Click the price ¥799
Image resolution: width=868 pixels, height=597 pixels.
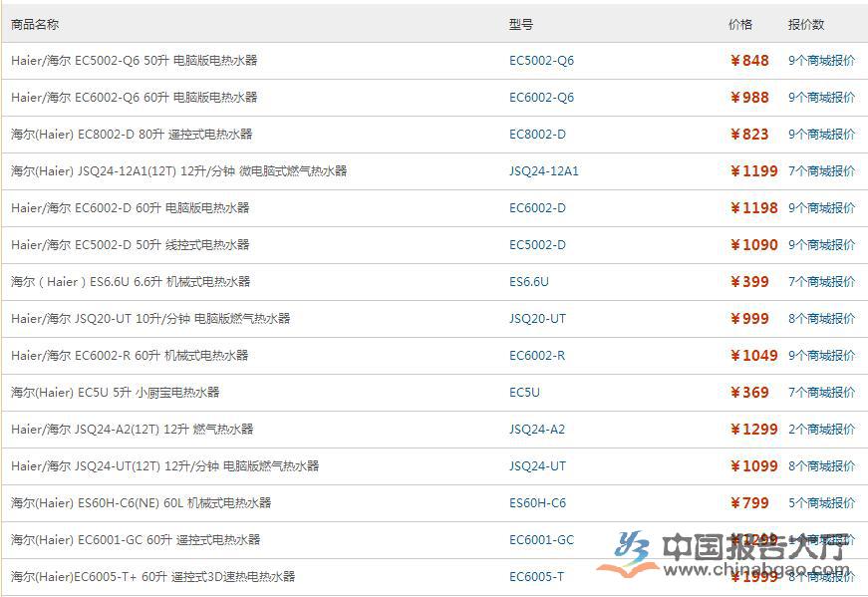[749, 503]
